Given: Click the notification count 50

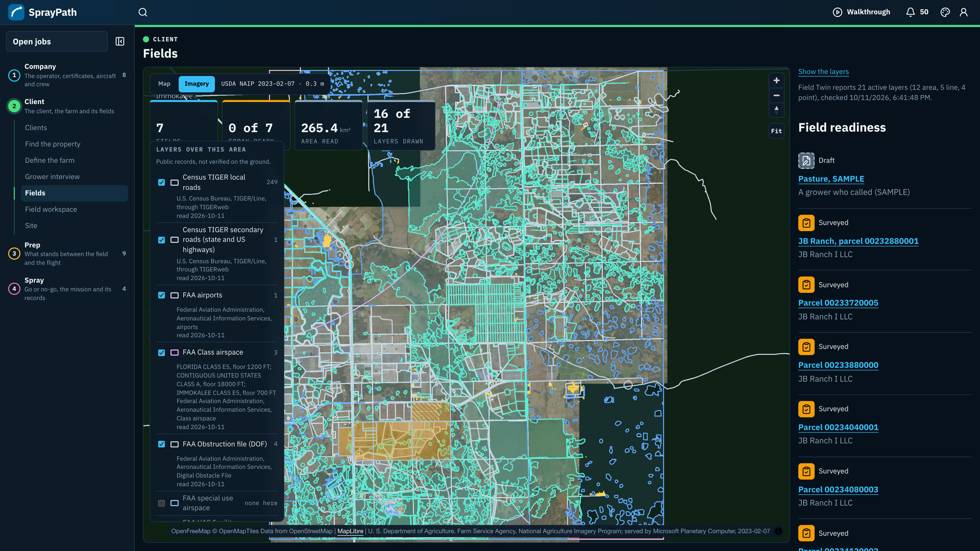Looking at the screenshot, I should [924, 12].
